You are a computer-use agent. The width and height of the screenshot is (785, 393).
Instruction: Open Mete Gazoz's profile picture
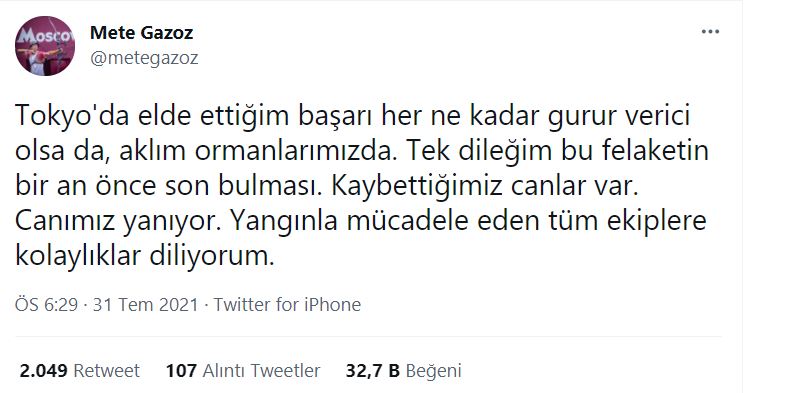(45, 46)
